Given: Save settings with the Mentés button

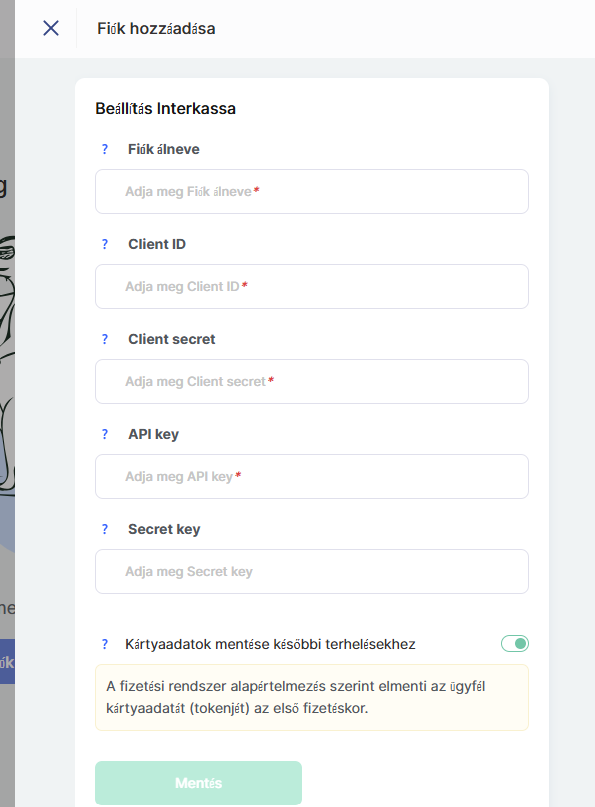Looking at the screenshot, I should [198, 783].
